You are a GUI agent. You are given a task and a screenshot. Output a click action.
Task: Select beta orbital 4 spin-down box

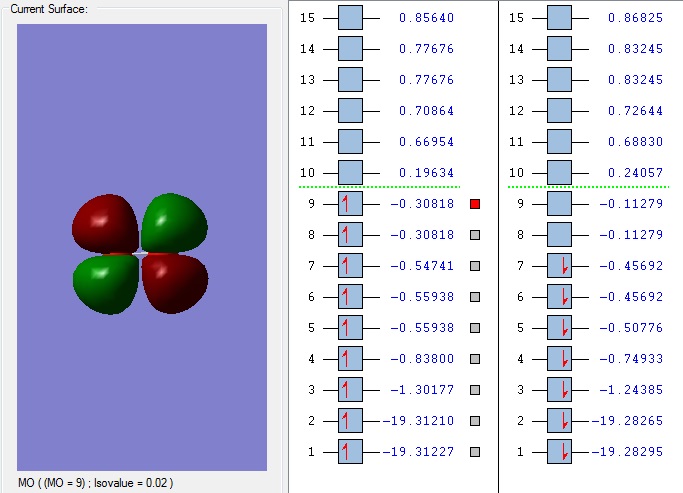click(559, 359)
